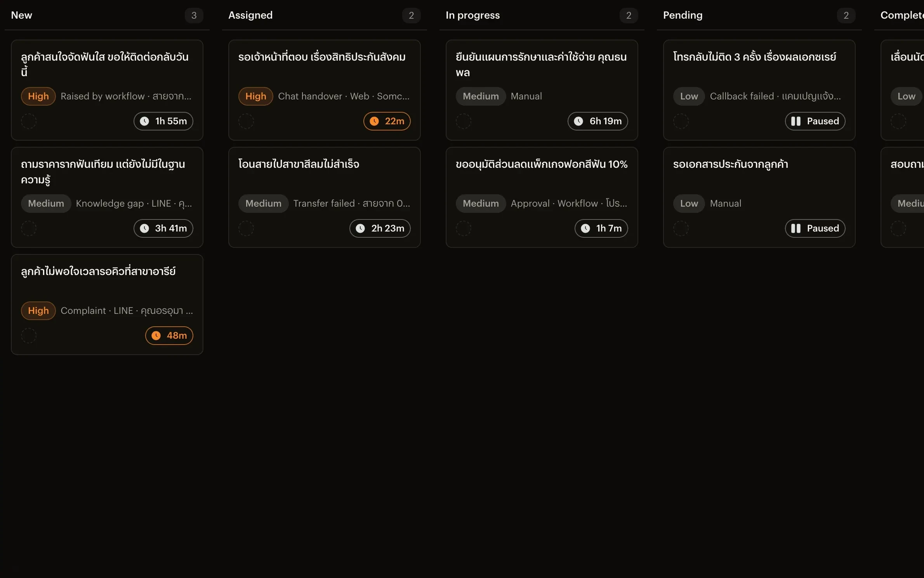Screen dimensions: 924x578
Task: Click the Low tag on Pending Manual card
Action: coord(689,204)
